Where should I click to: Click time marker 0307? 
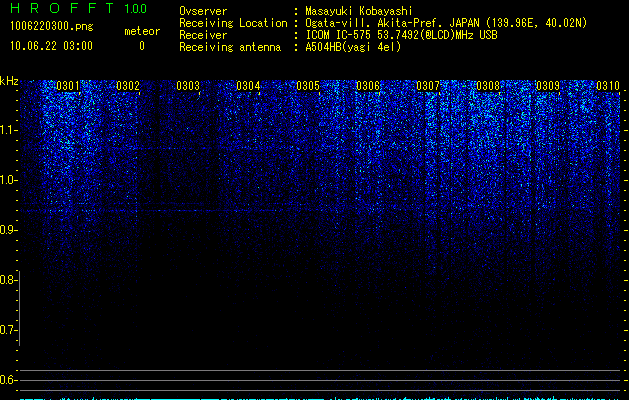click(x=428, y=86)
